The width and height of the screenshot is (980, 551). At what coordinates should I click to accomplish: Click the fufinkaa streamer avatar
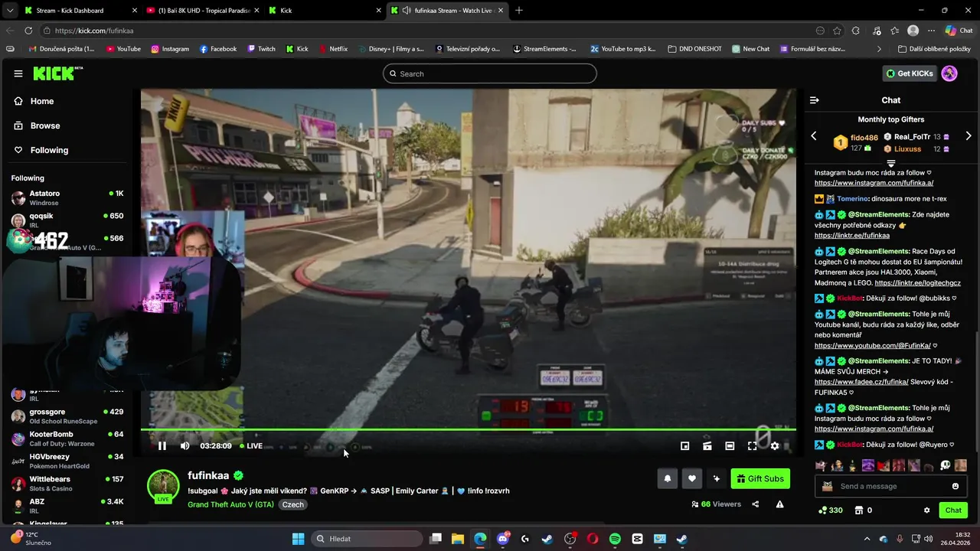163,485
